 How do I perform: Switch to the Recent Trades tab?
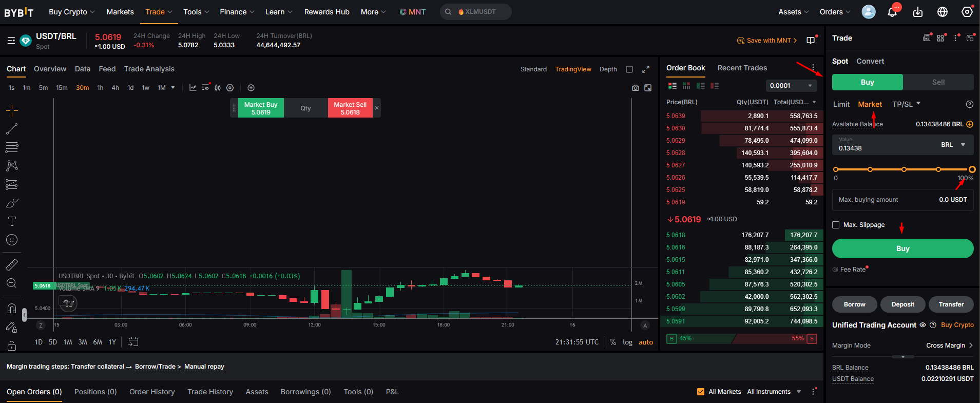(742, 68)
